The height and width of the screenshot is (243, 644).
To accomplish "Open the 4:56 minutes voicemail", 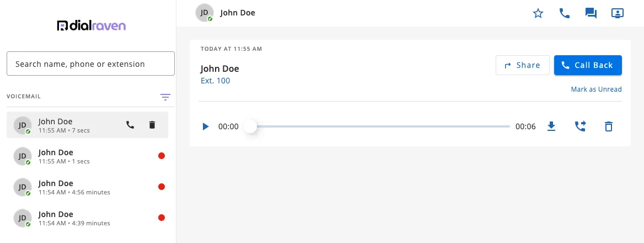I will pos(87,187).
